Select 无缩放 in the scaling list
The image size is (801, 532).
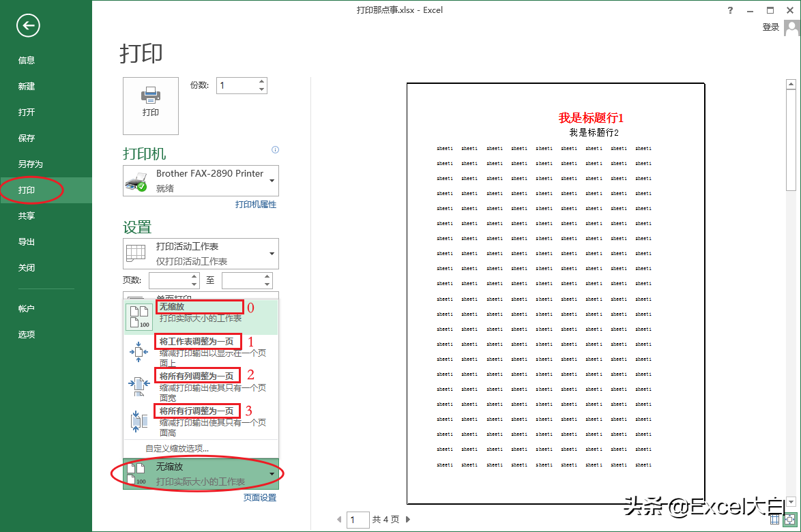tap(201, 316)
